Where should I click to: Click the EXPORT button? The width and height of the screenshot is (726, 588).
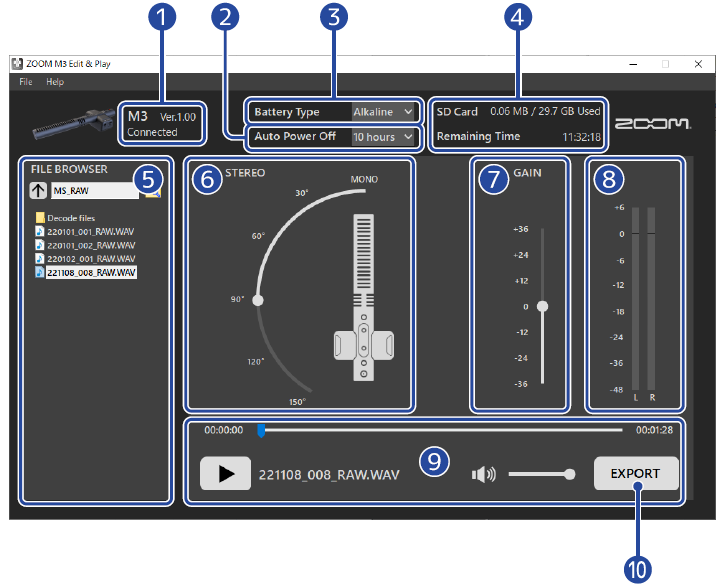636,473
